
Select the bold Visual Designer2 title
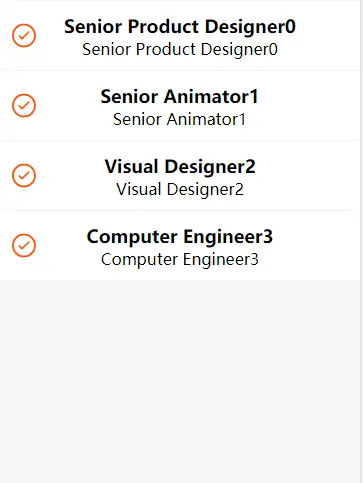[180, 167]
